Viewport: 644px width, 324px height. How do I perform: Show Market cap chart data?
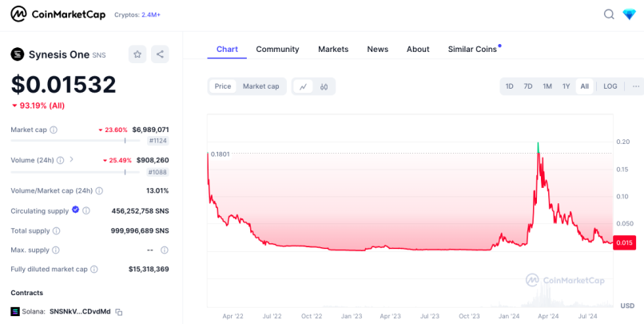(260, 86)
